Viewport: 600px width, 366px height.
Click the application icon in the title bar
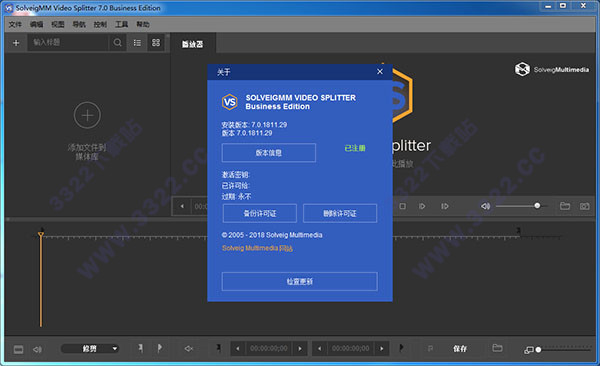(9, 8)
